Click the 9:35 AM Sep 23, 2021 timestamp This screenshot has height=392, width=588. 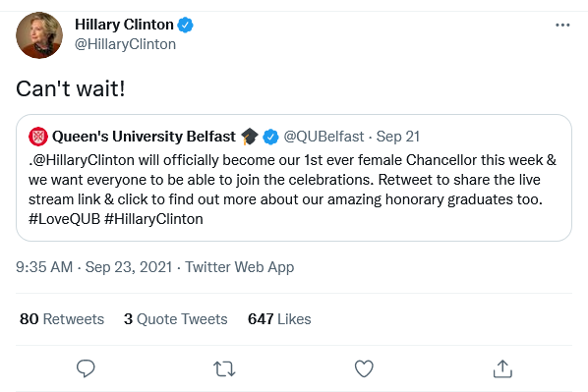point(94,267)
